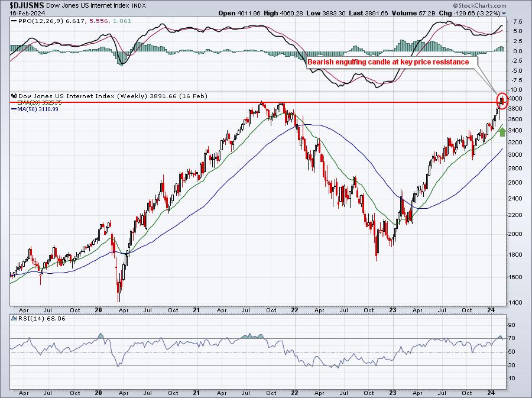532x398 pixels.
Task: Open the StockCharts.com watermark link
Action: (482, 5)
